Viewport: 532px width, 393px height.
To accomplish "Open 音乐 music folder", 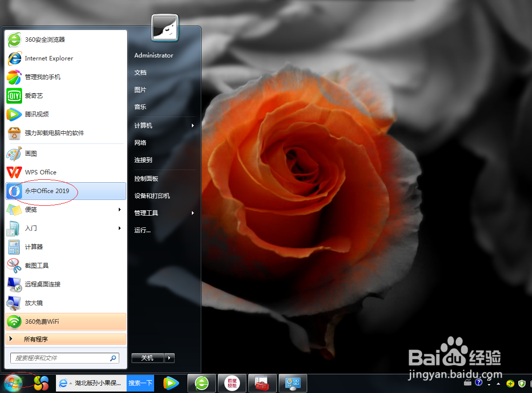I will click(140, 107).
